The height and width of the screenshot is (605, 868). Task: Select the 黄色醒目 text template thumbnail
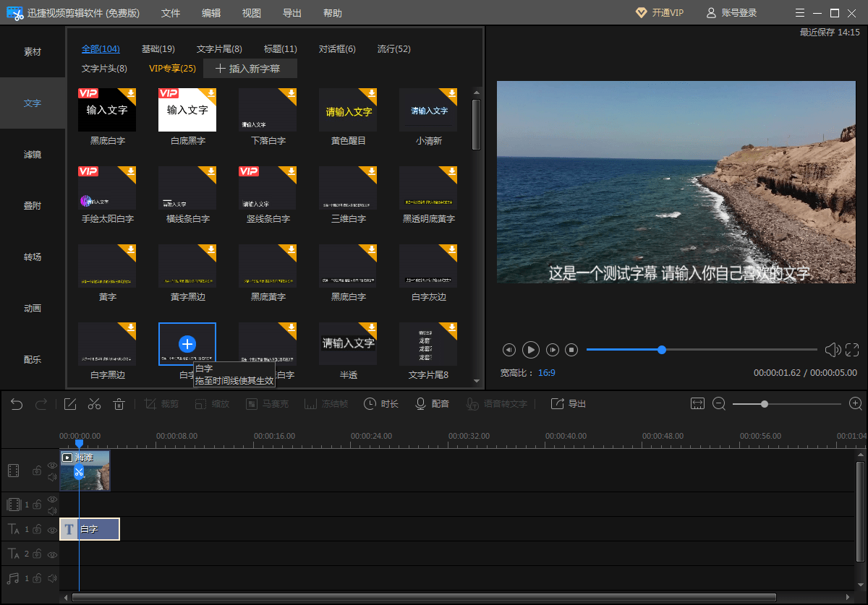point(349,111)
